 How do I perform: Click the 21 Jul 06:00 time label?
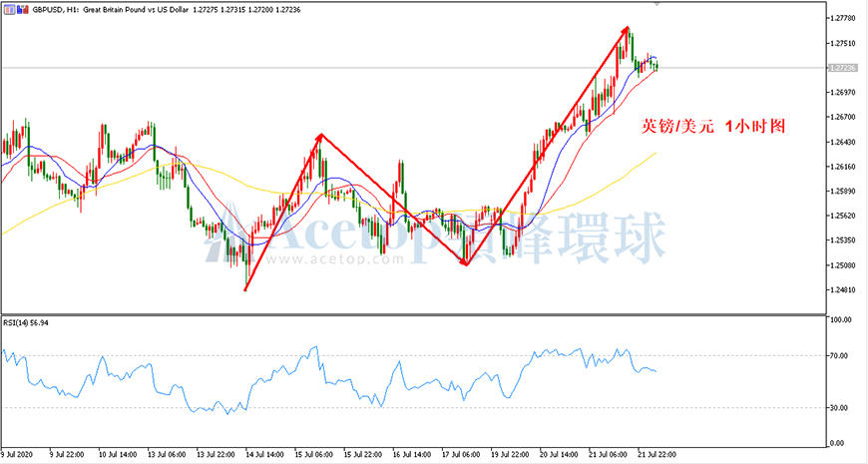608,455
